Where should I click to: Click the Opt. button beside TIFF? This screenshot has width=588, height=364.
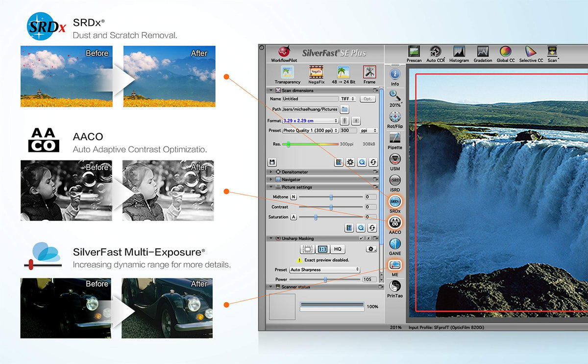(x=368, y=99)
